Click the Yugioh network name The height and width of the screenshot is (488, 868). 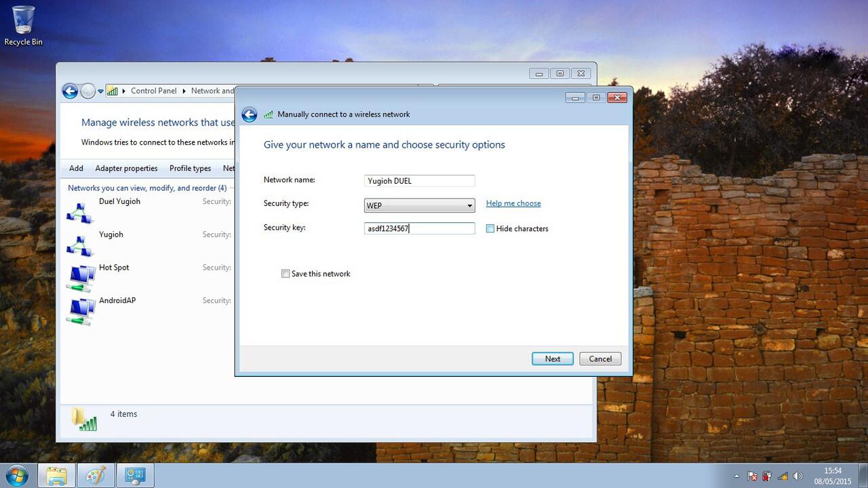pyautogui.click(x=111, y=235)
